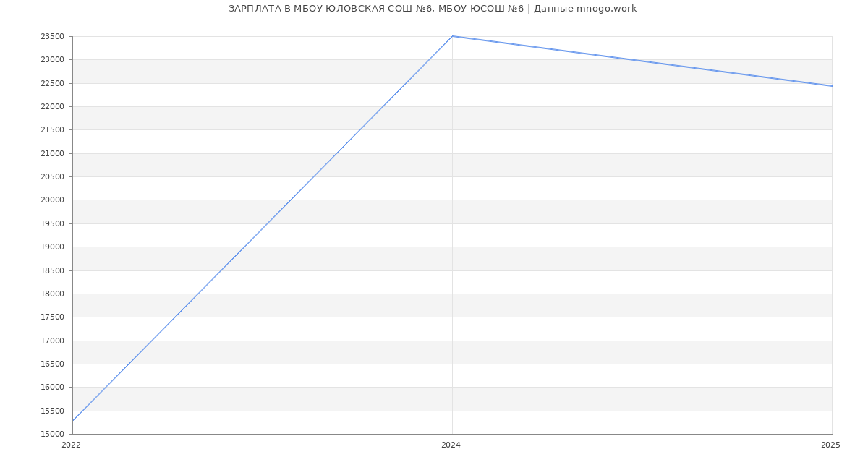Click the 21000 y-axis value
The image size is (868, 470).
(53, 153)
